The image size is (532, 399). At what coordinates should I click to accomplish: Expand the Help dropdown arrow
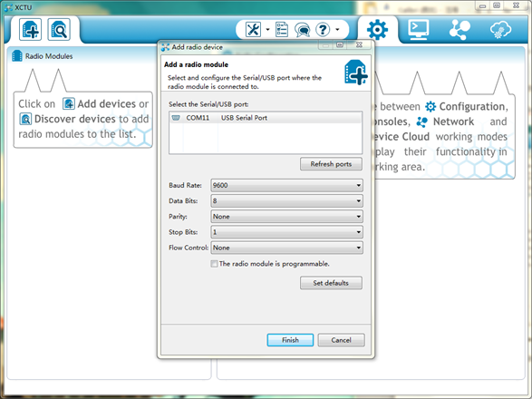(337, 30)
